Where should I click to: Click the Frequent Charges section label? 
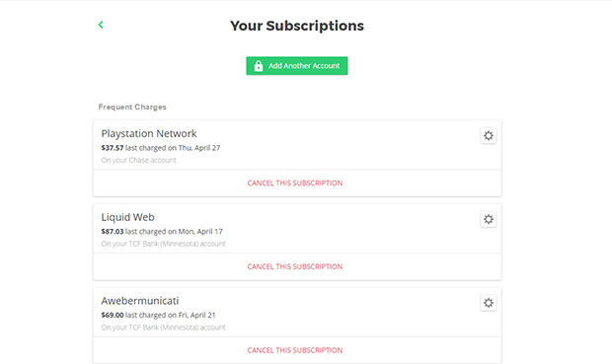132,107
